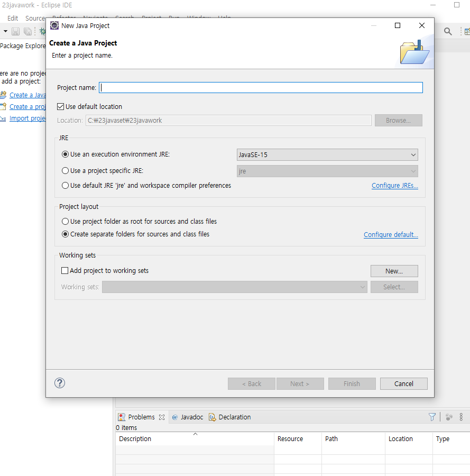
Task: Close the New Java Project dialog
Action: point(422,25)
